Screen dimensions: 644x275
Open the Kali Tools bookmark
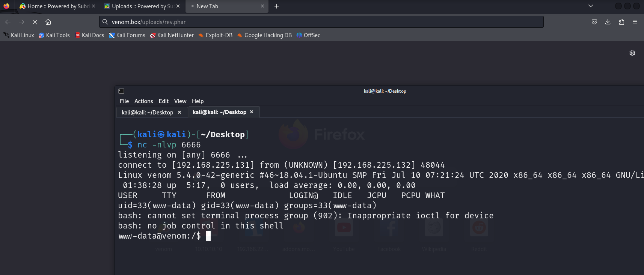(54, 35)
